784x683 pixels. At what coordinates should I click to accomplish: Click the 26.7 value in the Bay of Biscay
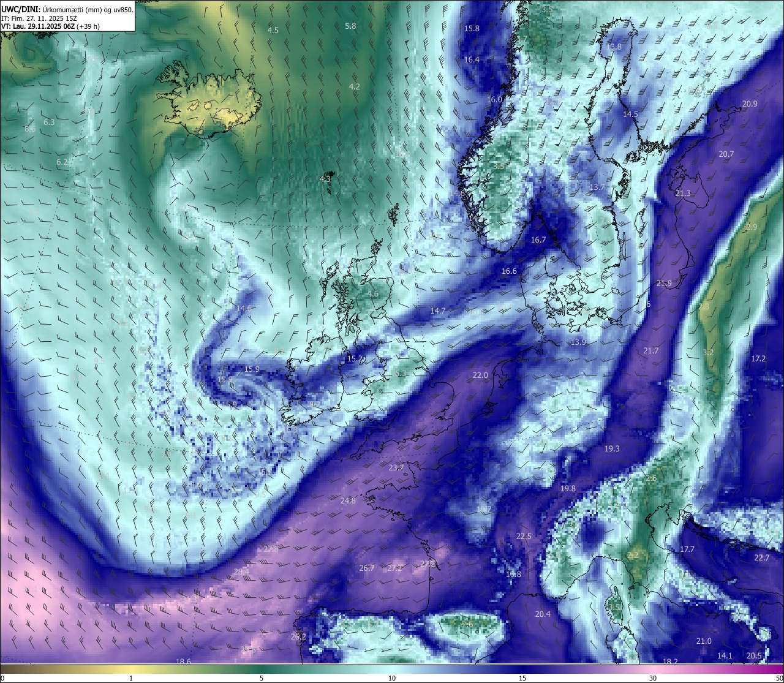click(367, 568)
